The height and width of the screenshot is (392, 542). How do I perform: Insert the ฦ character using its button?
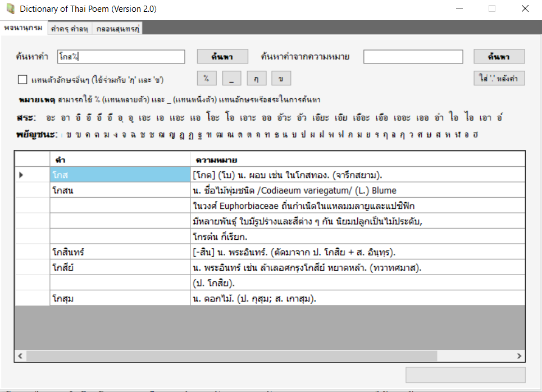(256, 79)
